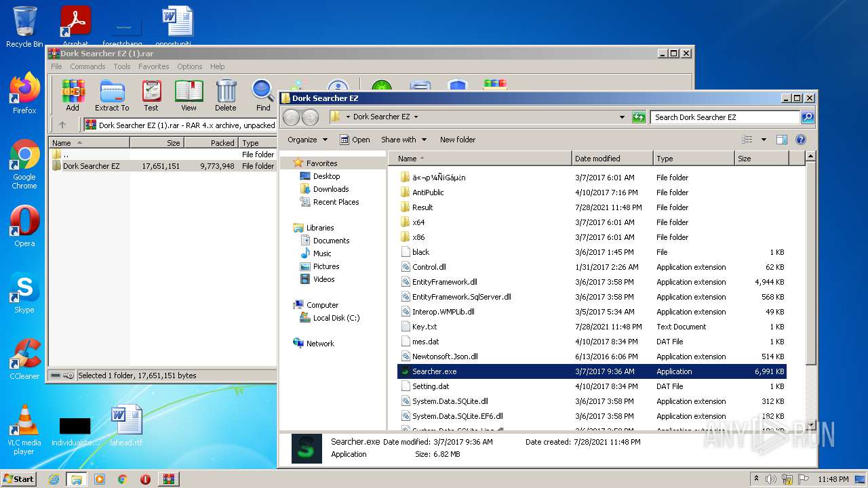
Task: Select Pictures library in navigation pane
Action: pos(326,266)
